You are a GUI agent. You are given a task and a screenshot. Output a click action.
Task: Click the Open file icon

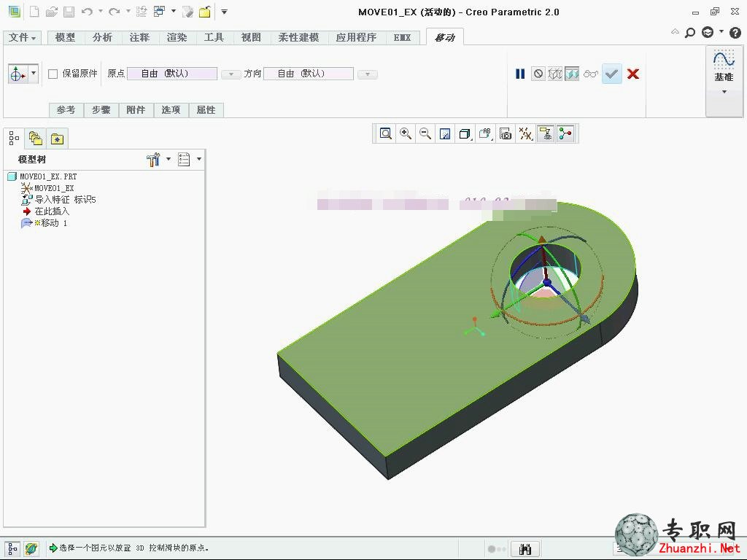[51, 12]
